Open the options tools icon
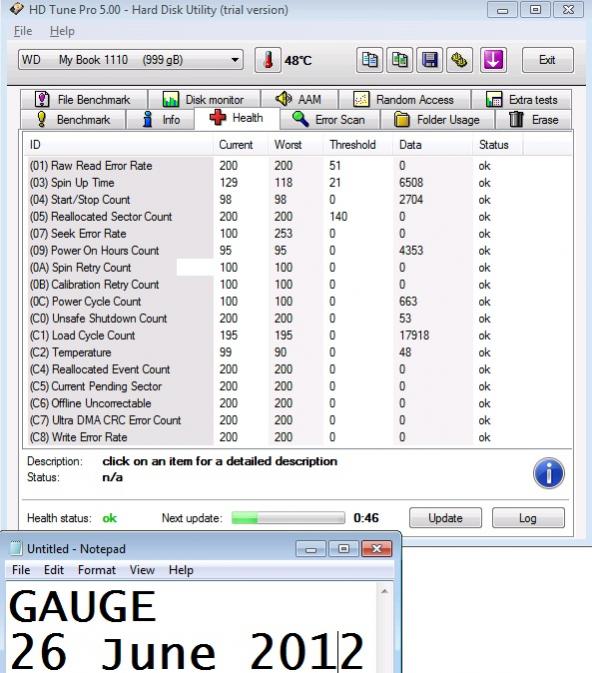Screen dimensions: 592x673 pos(459,60)
